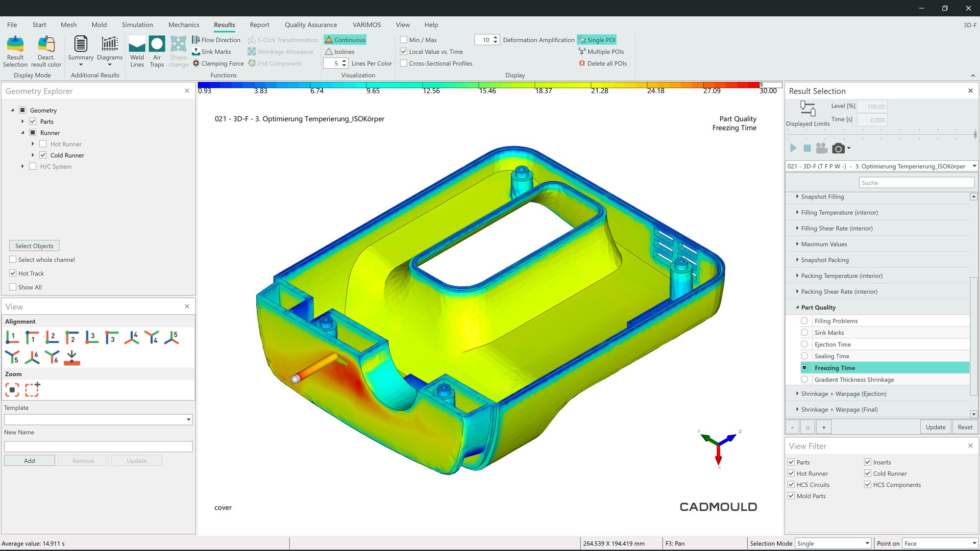Click the Select Objects button
Screen dimensions: 980x551
click(34, 246)
